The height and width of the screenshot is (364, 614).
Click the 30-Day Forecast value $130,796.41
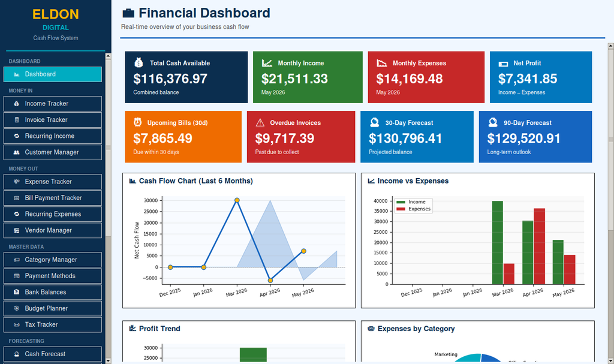click(405, 139)
